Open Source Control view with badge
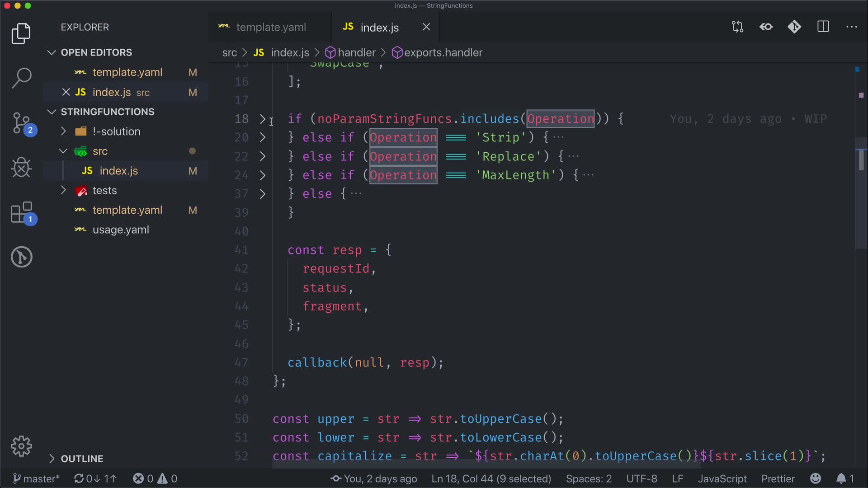 21,123
